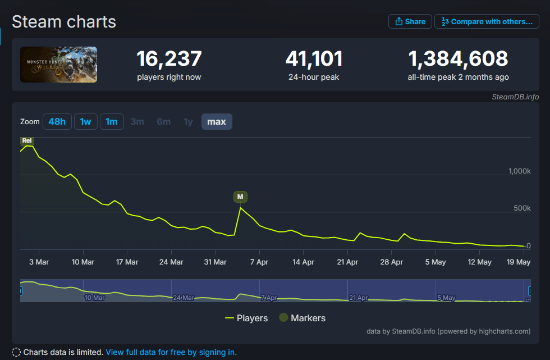Image resolution: width=550 pixels, height=360 pixels.
Task: Click the 500k y-axis label
Action: tap(522, 208)
